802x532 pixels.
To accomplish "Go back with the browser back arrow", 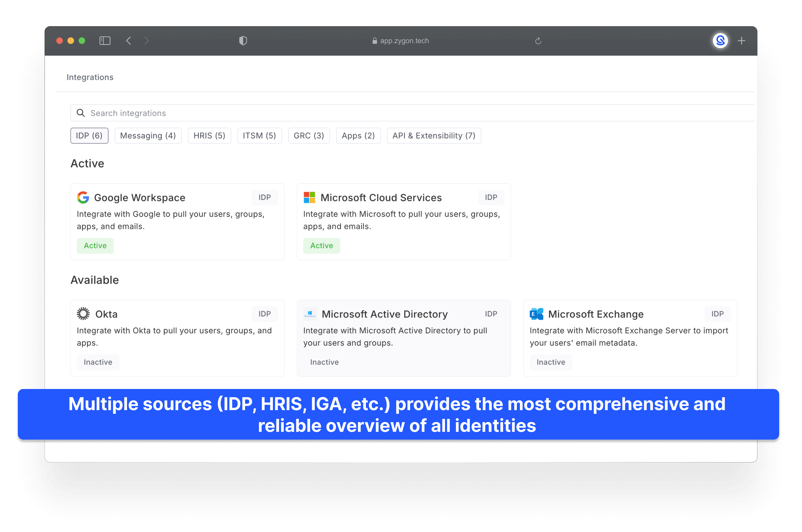I will pyautogui.click(x=128, y=41).
